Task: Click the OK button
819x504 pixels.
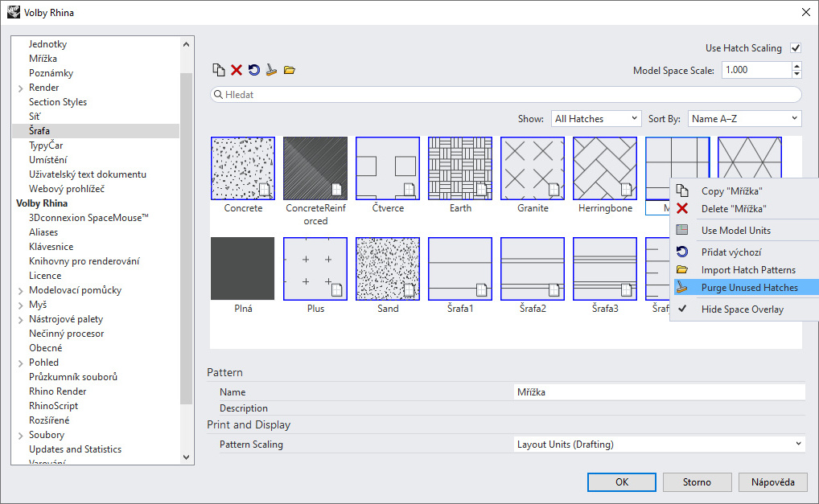Action: pos(621,482)
